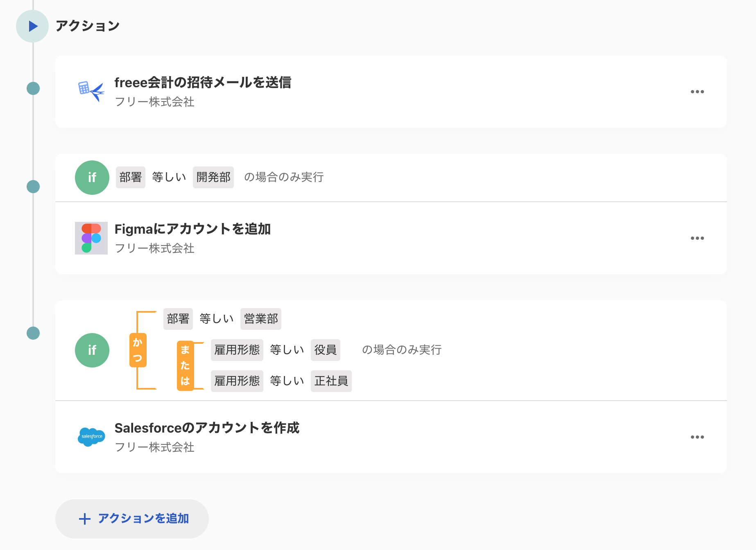This screenshot has width=756, height=550.
Task: Click the green if badge for 営業部 condition
Action: coord(92,350)
